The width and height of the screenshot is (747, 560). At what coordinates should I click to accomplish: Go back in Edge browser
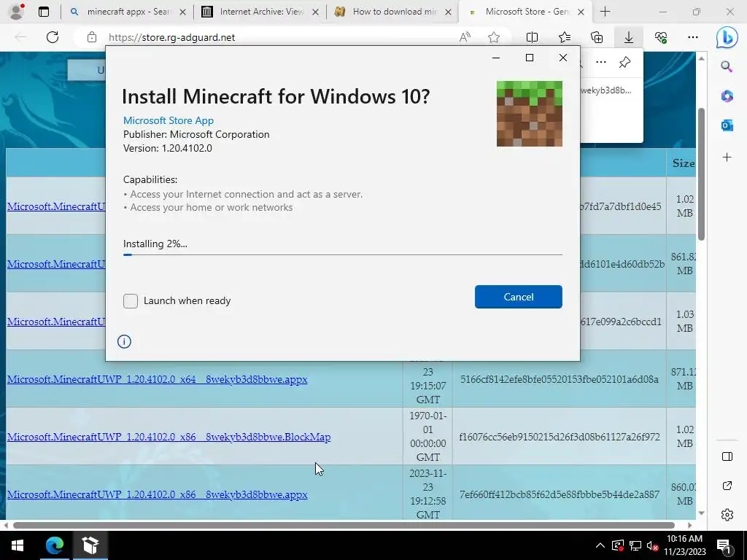(20, 37)
